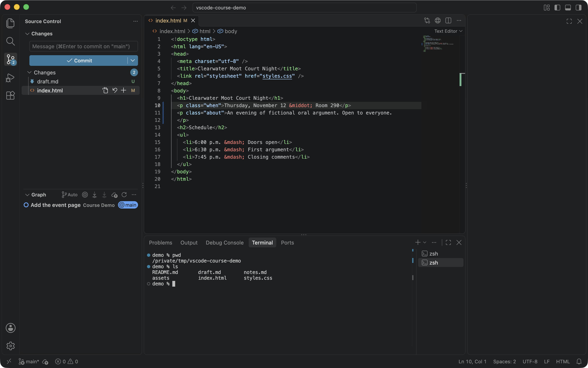Discard changes for index.html
588x368 pixels.
pos(115,90)
